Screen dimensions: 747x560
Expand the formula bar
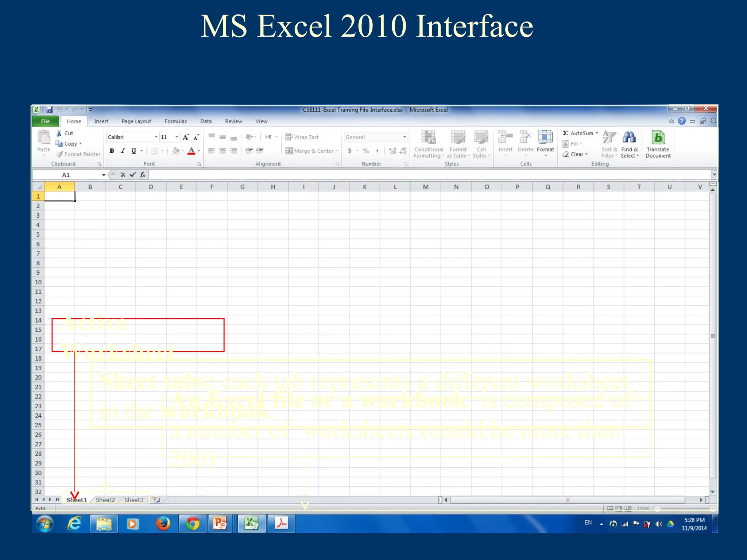coord(714,175)
